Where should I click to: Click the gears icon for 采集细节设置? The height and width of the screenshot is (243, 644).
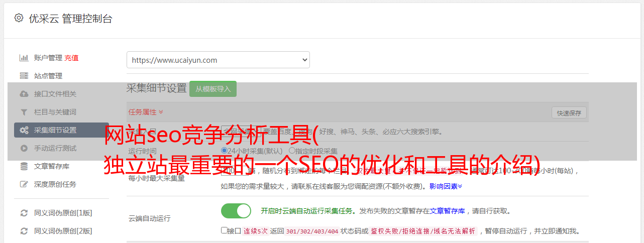point(24,130)
